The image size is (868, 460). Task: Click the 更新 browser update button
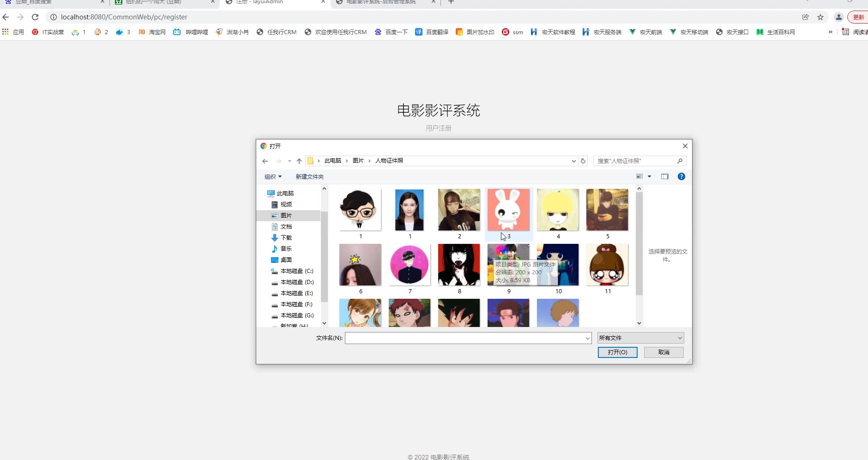pos(858,17)
